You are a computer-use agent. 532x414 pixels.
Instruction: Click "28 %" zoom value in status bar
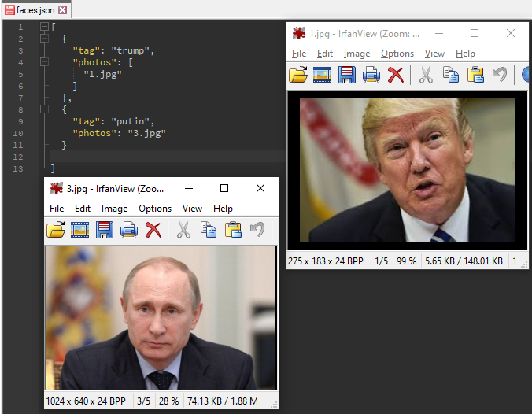168,401
